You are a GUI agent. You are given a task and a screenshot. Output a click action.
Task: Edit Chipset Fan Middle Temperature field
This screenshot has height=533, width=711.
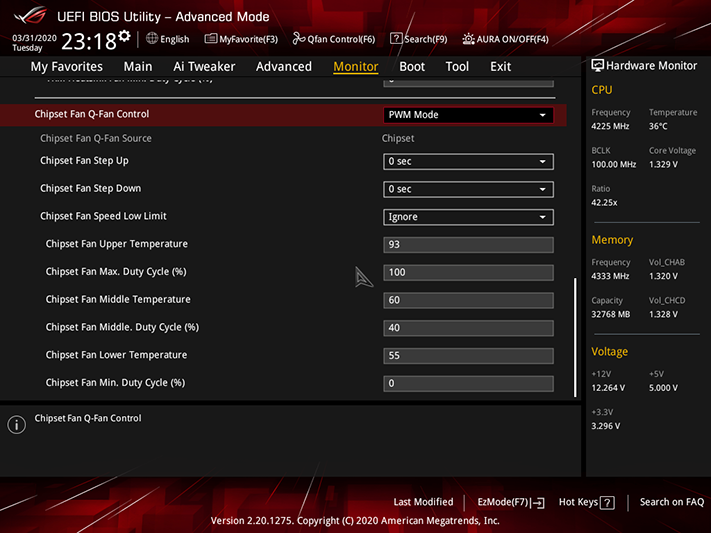click(x=468, y=300)
